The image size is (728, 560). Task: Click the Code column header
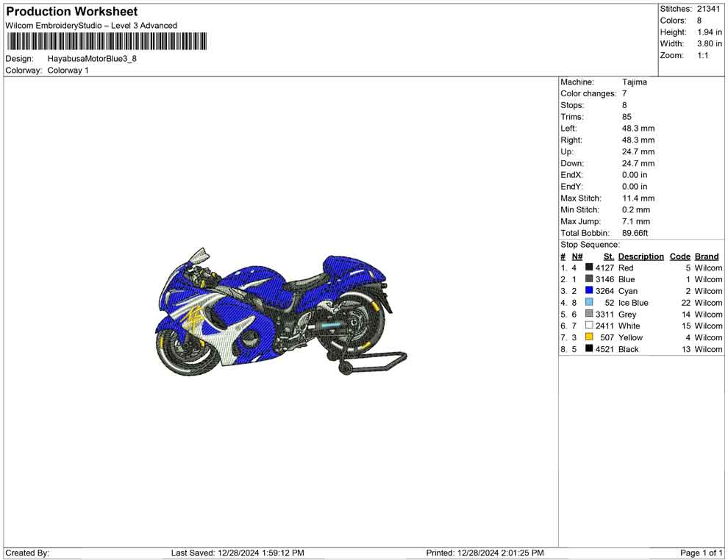[679, 256]
